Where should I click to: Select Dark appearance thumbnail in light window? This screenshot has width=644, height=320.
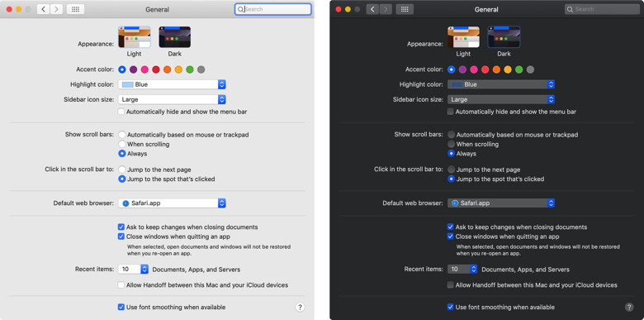174,37
